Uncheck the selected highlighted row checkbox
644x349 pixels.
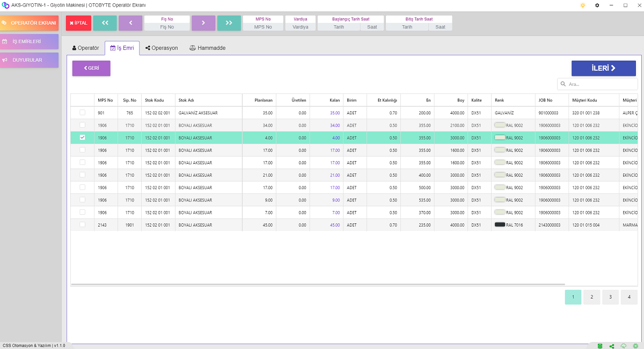pyautogui.click(x=82, y=137)
